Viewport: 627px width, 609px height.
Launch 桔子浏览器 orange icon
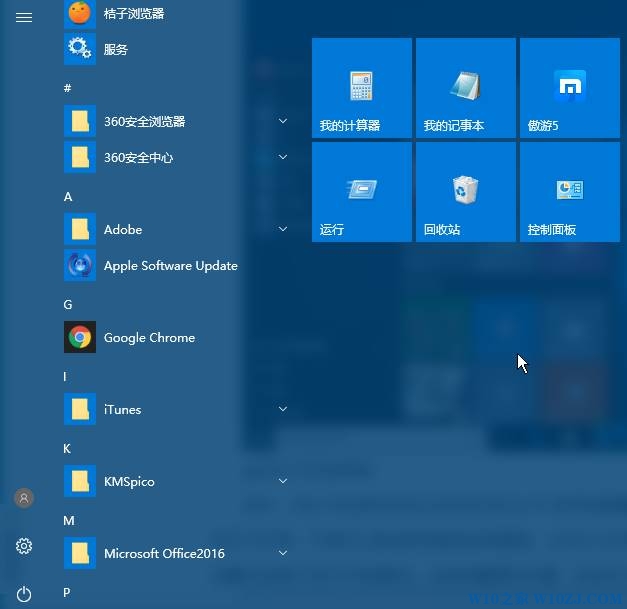pyautogui.click(x=80, y=14)
